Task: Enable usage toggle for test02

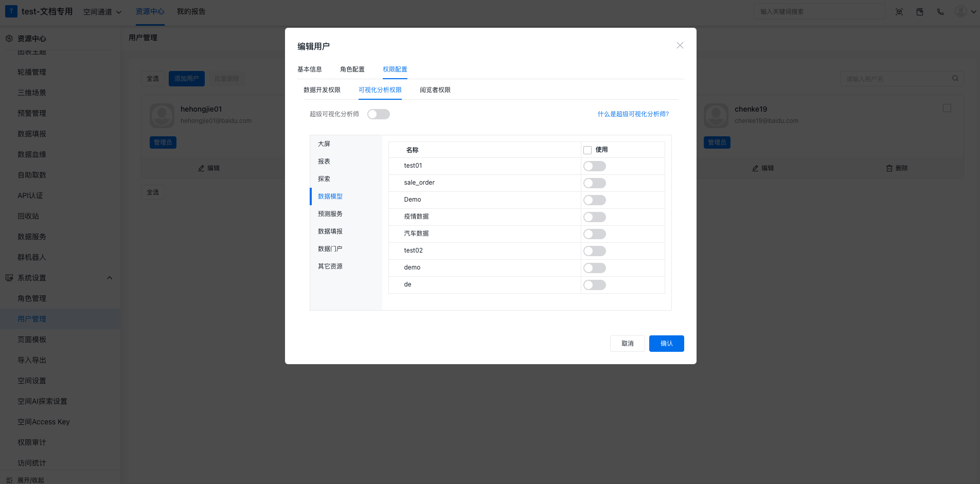Action: (x=595, y=251)
